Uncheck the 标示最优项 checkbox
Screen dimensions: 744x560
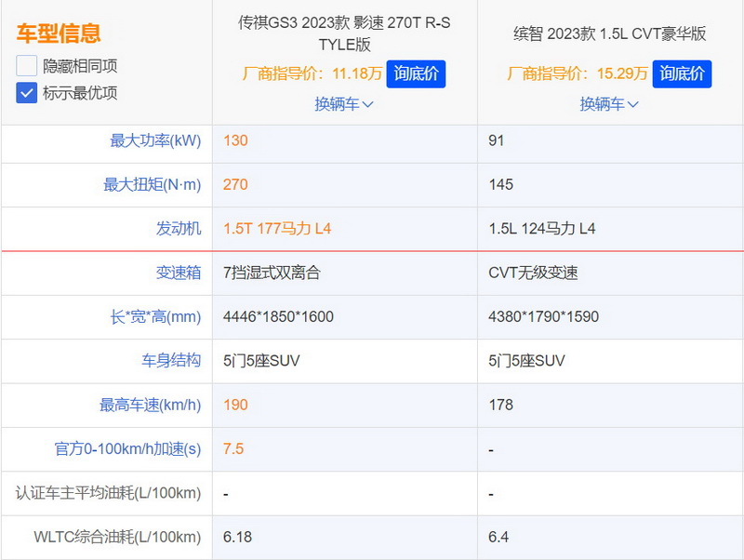click(x=27, y=93)
